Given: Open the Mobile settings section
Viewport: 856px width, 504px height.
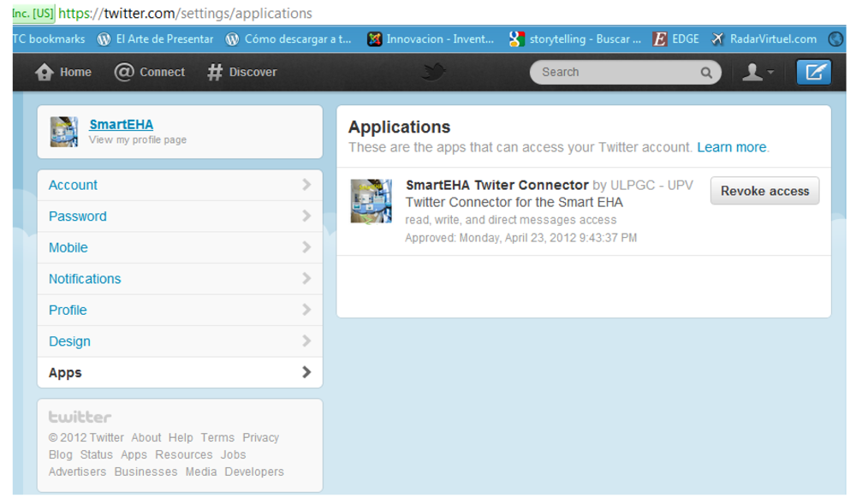Looking at the screenshot, I should pos(180,247).
